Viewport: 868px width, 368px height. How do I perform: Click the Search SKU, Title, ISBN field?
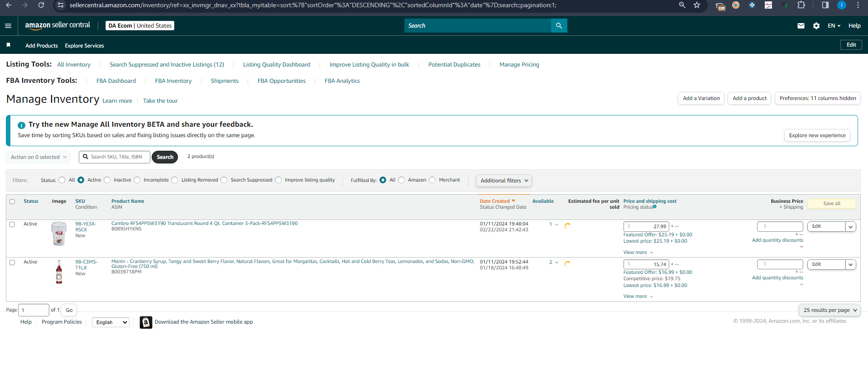tap(115, 157)
